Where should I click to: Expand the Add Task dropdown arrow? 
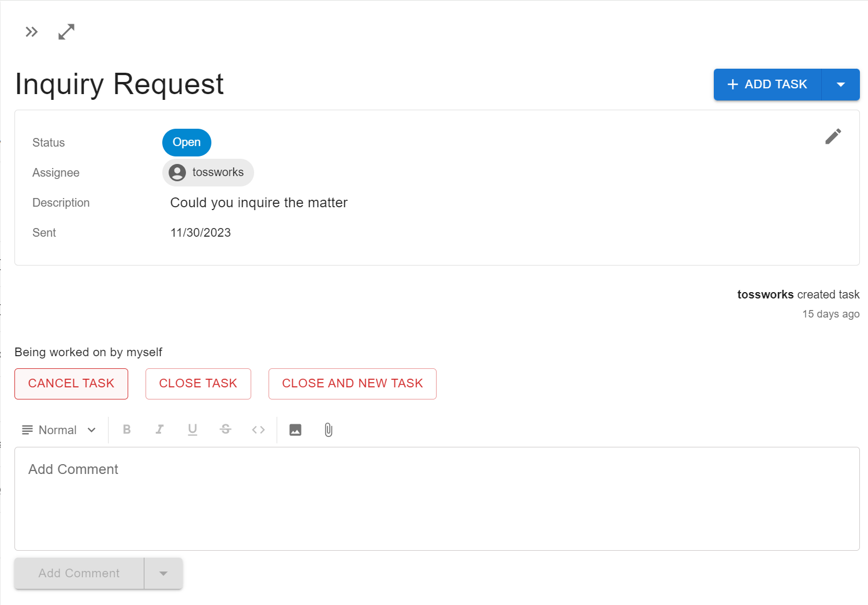click(840, 85)
